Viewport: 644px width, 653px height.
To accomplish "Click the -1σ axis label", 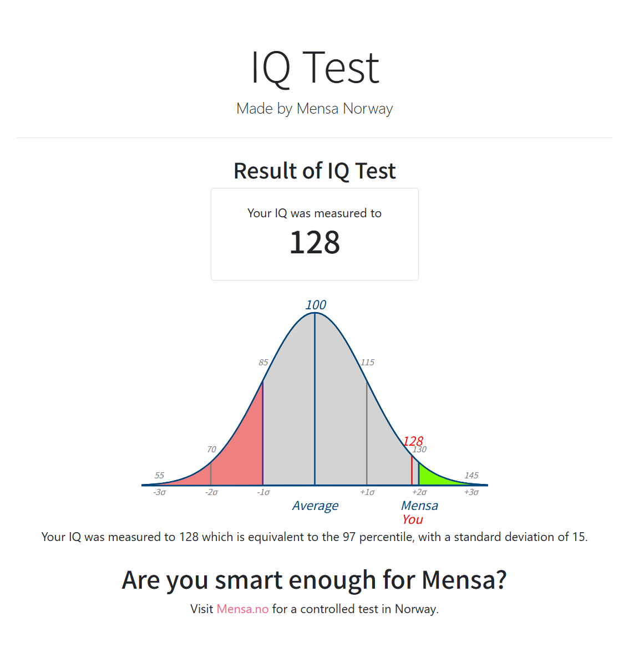I will (x=263, y=492).
